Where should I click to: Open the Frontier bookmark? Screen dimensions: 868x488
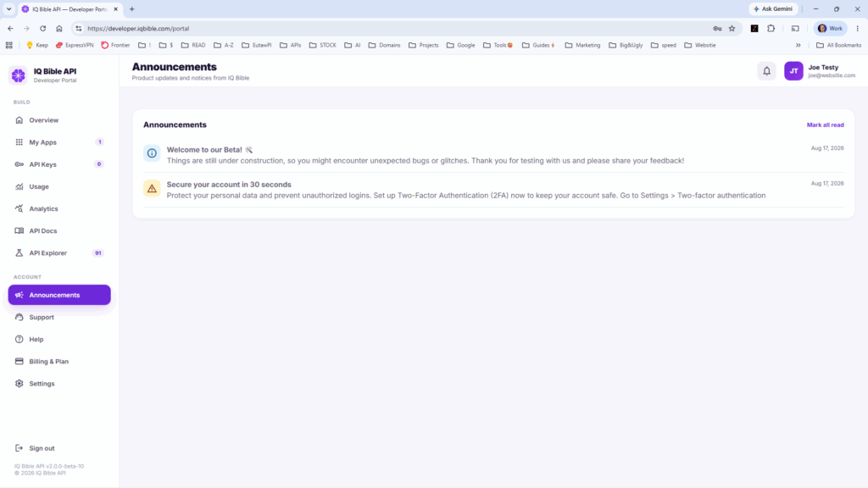[115, 46]
